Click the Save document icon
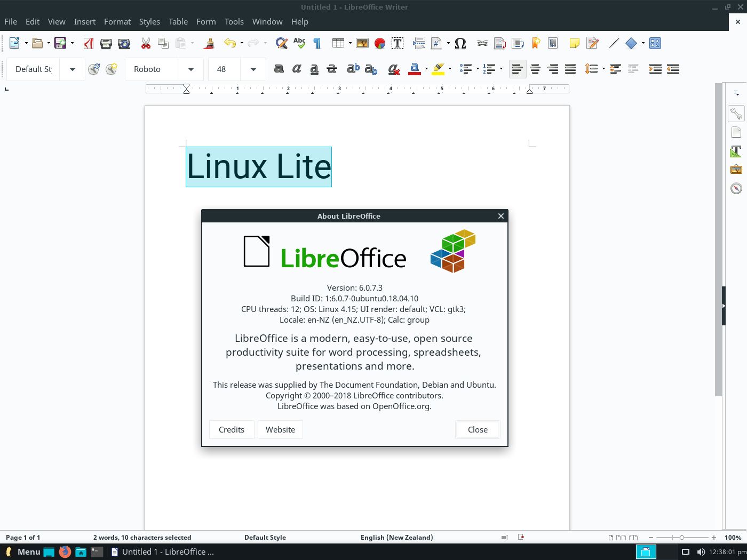The height and width of the screenshot is (560, 747). pos(60,43)
